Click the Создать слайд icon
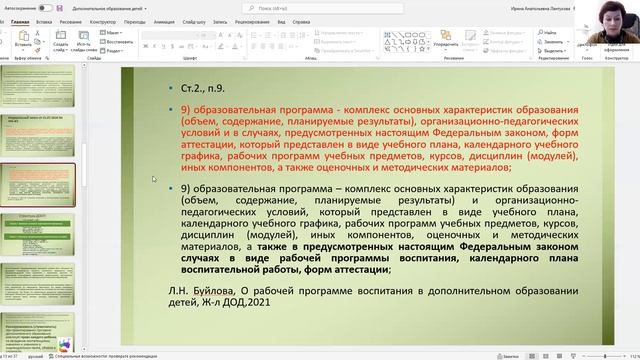640x360 pixels. point(60,36)
